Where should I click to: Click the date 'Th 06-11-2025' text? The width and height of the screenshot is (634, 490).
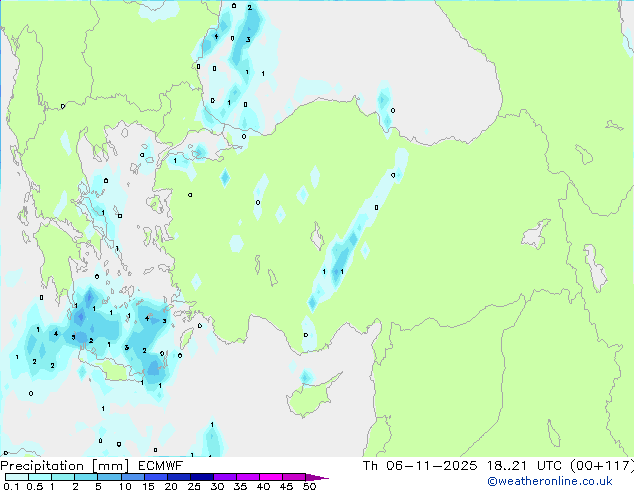coord(420,466)
